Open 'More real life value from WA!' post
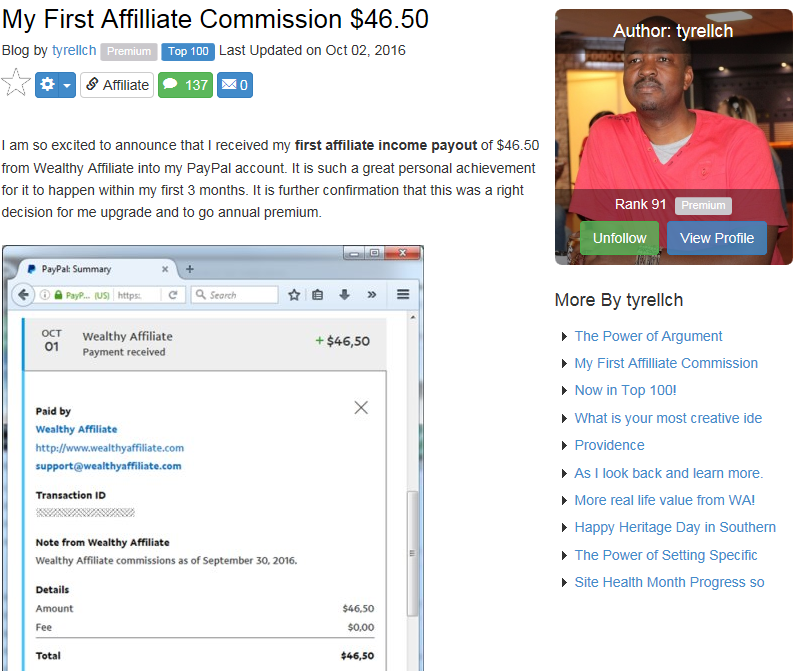The image size is (799, 671). tap(664, 500)
